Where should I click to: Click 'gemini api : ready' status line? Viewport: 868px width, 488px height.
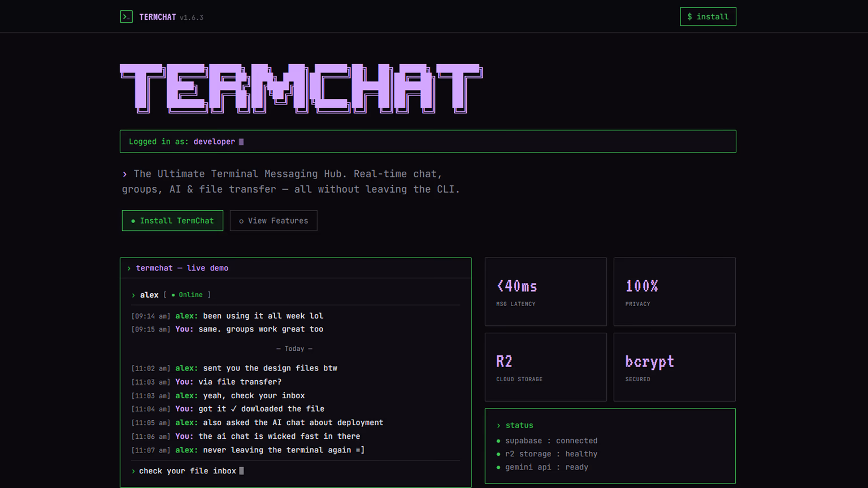(542, 467)
